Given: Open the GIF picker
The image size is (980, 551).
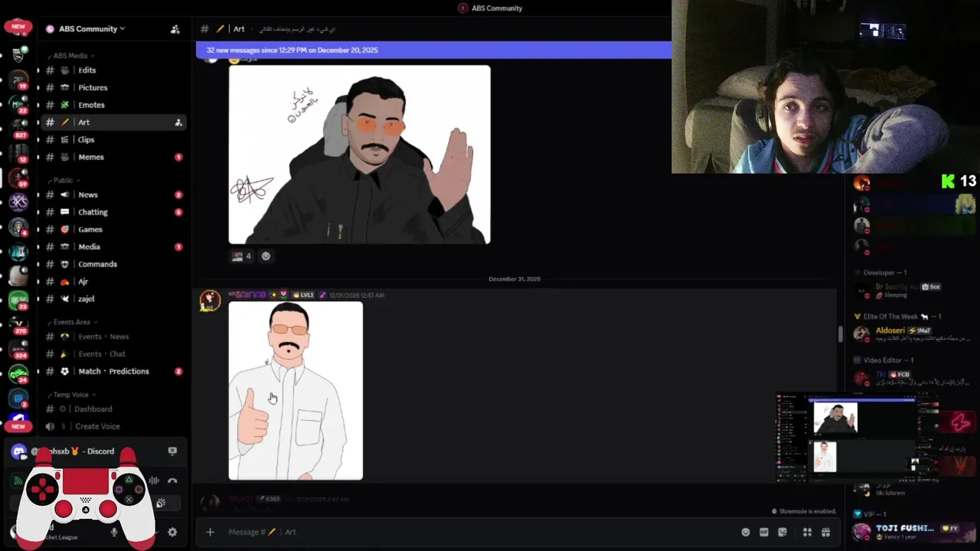Looking at the screenshot, I should (x=764, y=532).
